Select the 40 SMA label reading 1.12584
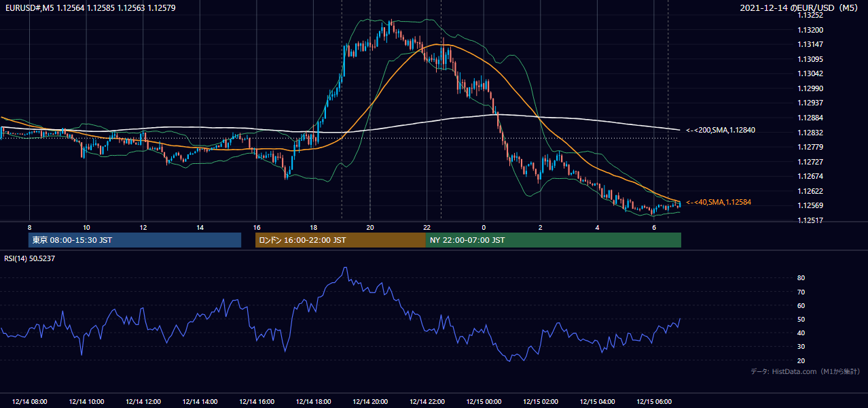Viewport: 868px width, 408px height. [719, 202]
